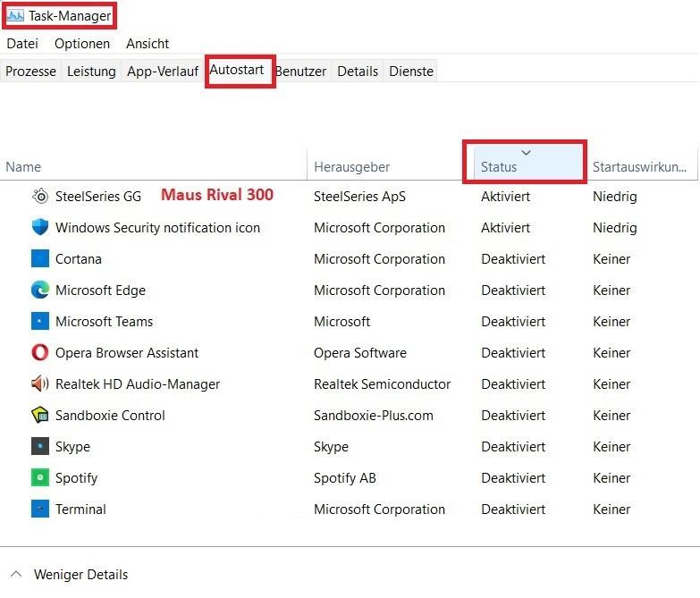Click the SteelSeries ApS publisher cell
The height and width of the screenshot is (598, 700).
(x=359, y=197)
